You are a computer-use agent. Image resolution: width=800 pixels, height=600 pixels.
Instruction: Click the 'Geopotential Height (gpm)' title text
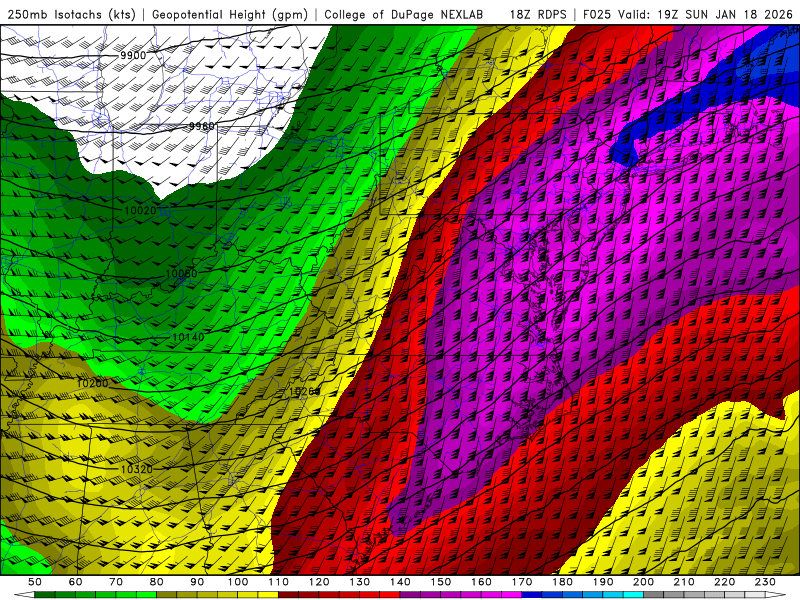click(230, 15)
